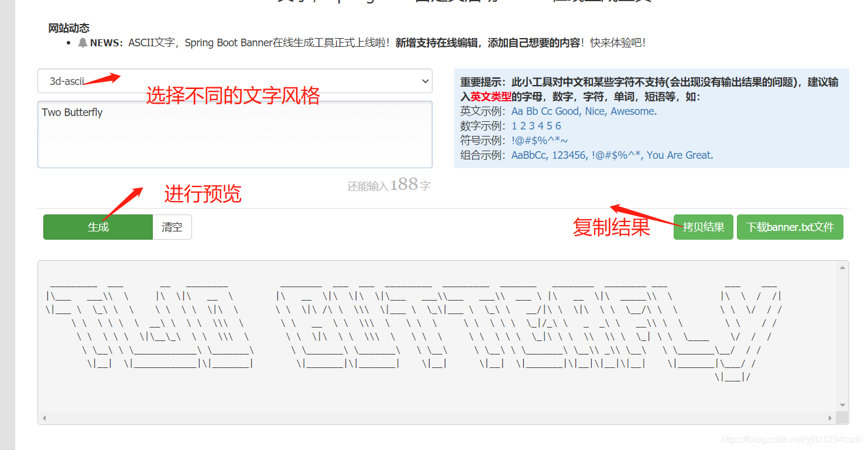Click the green 生成 generate button
The height and width of the screenshot is (450, 868).
[98, 227]
